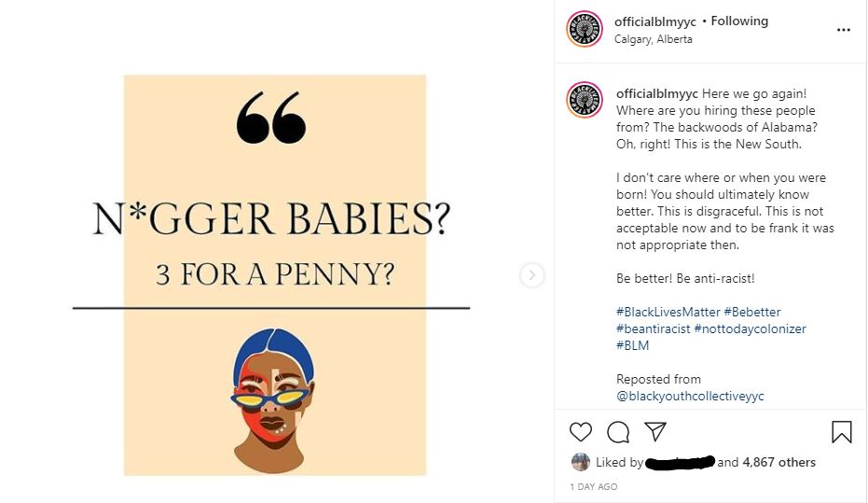The image size is (868, 503).
Task: Open the #nottodaycolonizer hashtag
Action: point(751,328)
